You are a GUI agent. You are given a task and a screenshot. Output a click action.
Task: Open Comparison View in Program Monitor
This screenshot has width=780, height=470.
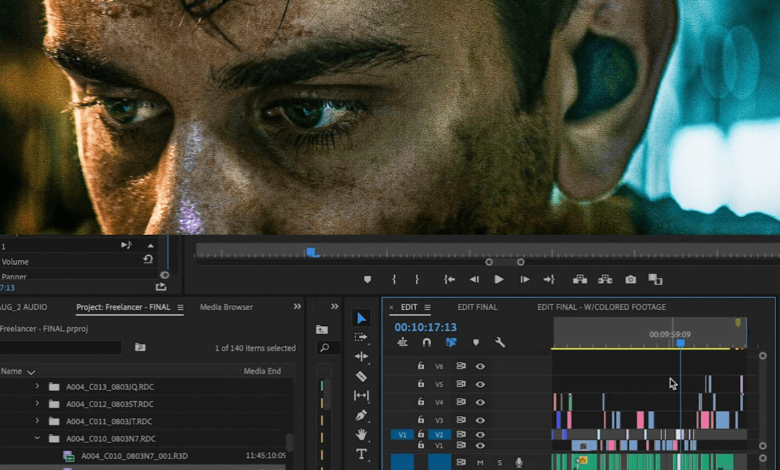coord(655,280)
